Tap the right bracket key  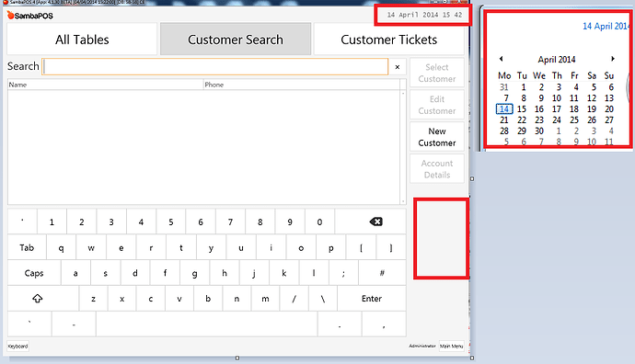(x=391, y=247)
